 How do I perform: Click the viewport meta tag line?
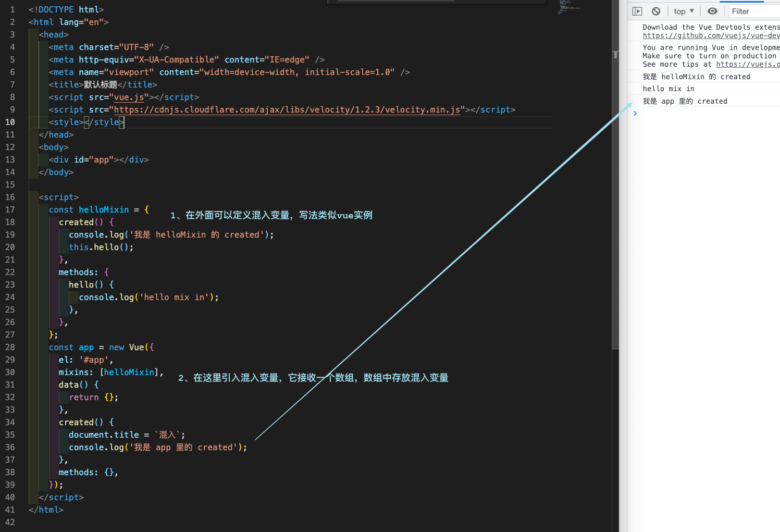pos(229,72)
